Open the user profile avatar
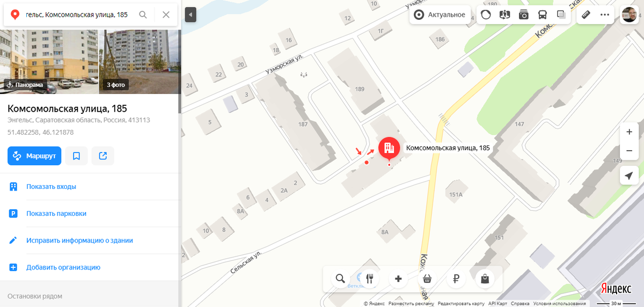Screen dimensions: 644x307 (x=629, y=14)
